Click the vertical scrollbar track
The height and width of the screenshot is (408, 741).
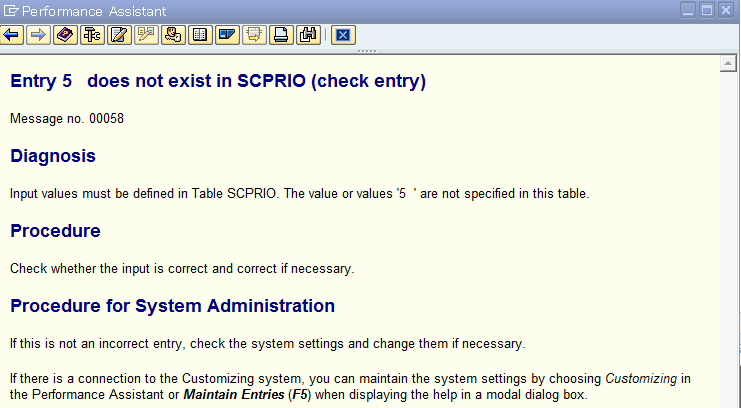(x=728, y=236)
